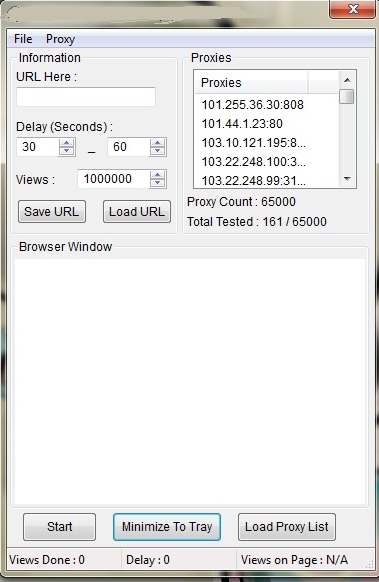
Task: Click the Views on Page : N/A status
Action: 294,559
